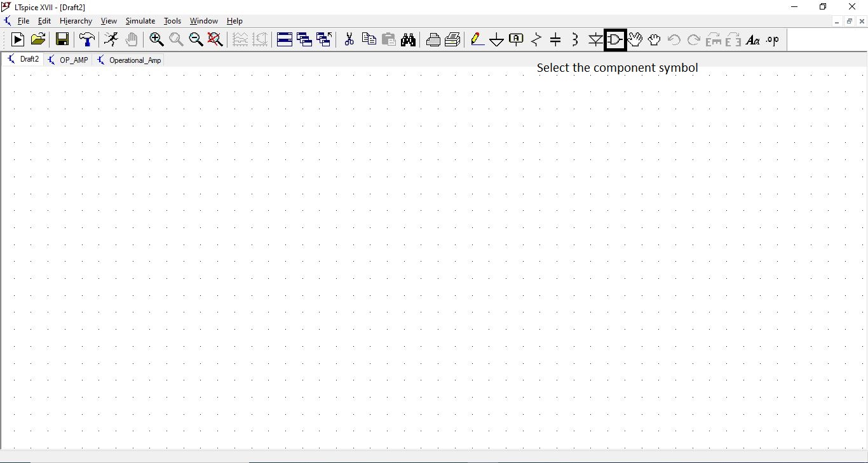Viewport: 868px width, 463px height.
Task: Place an Inductor from toolbar
Action: pos(576,40)
